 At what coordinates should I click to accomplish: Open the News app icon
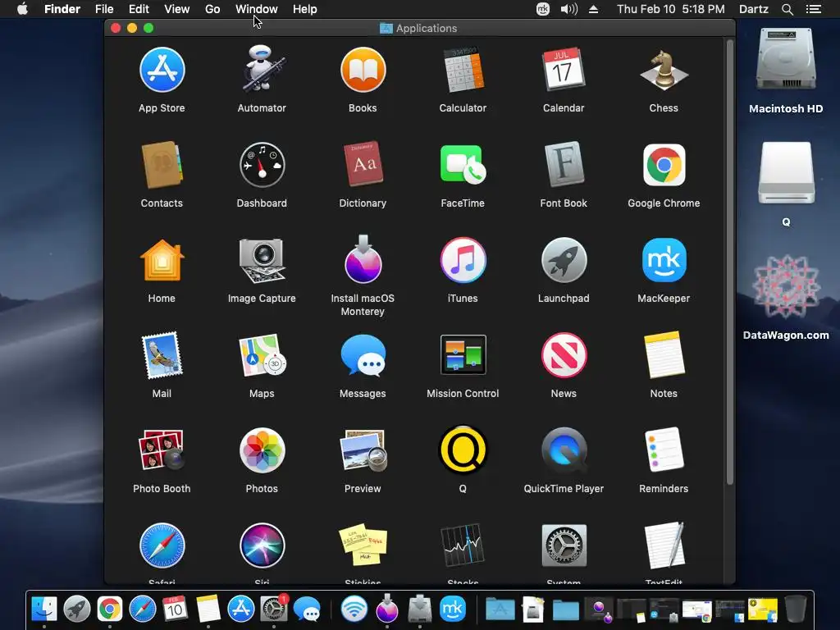point(564,355)
